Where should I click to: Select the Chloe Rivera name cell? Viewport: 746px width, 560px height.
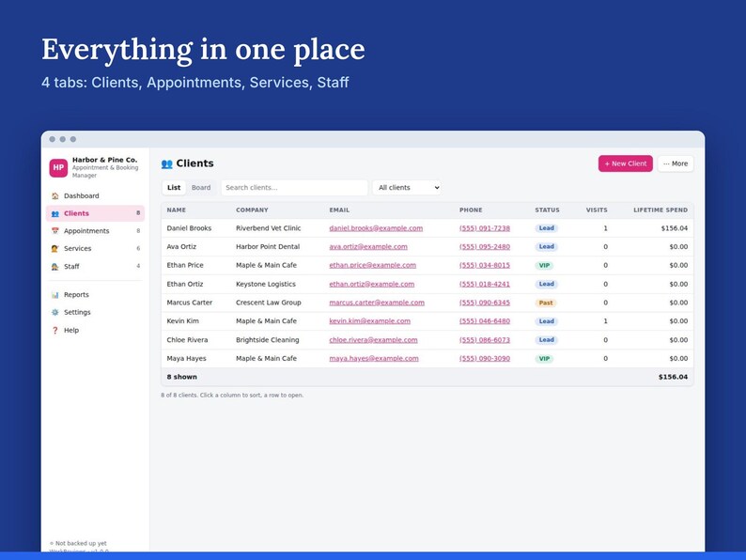coord(187,340)
